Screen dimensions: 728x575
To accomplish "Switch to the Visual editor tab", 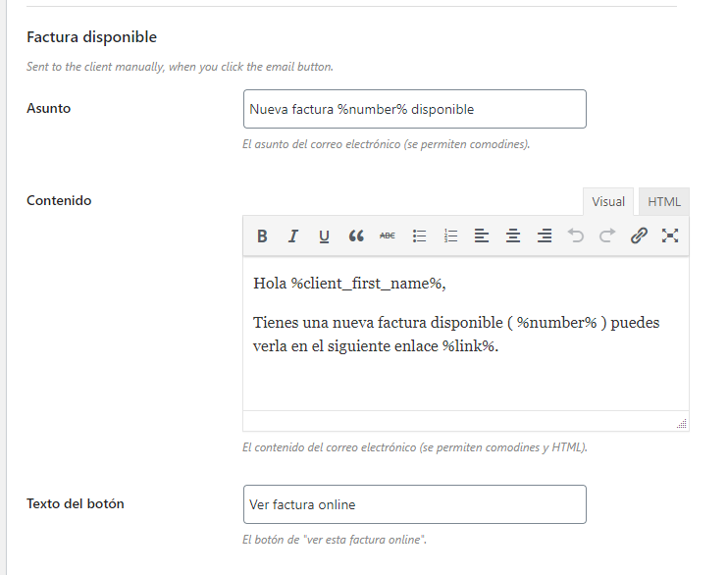I will [608, 202].
